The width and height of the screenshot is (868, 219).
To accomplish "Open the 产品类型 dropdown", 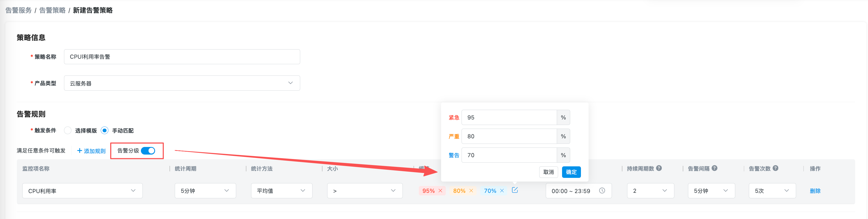I will (182, 83).
